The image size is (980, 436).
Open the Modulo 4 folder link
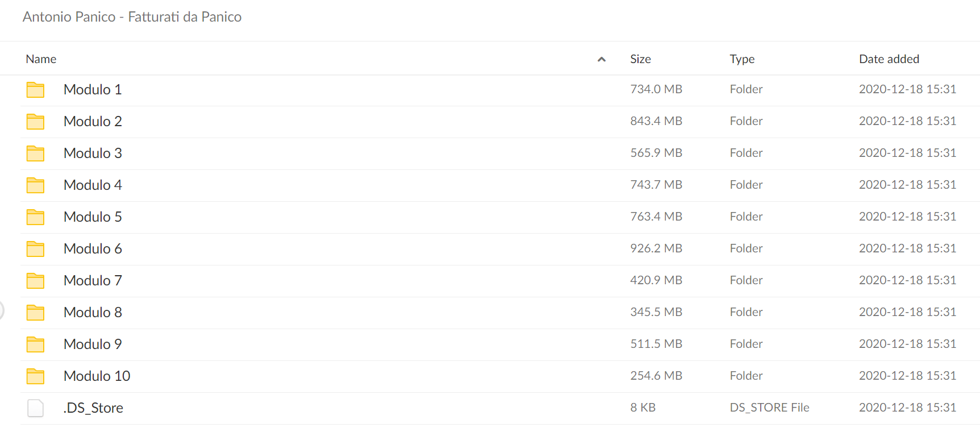93,185
